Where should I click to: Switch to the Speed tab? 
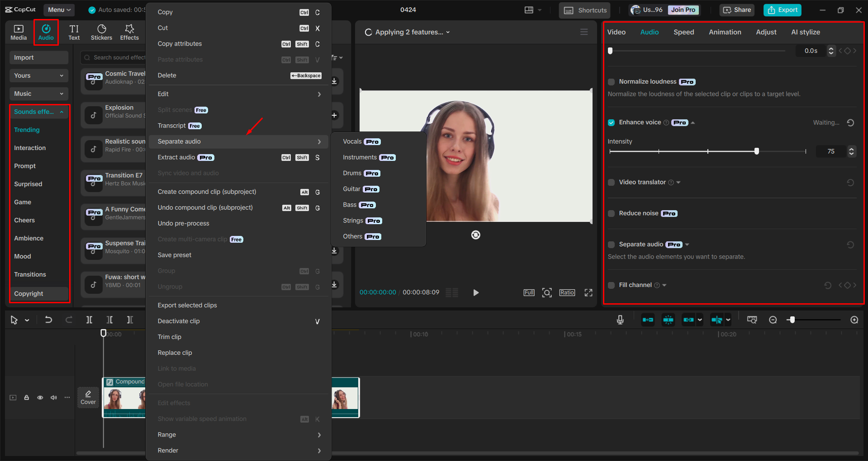click(683, 32)
